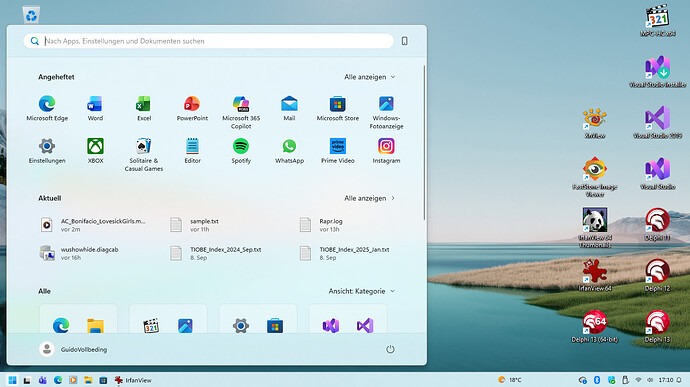Select Visual Studio Installer desktop shortcut
Image resolution: width=690 pixels, height=387 pixels.
coord(657,71)
